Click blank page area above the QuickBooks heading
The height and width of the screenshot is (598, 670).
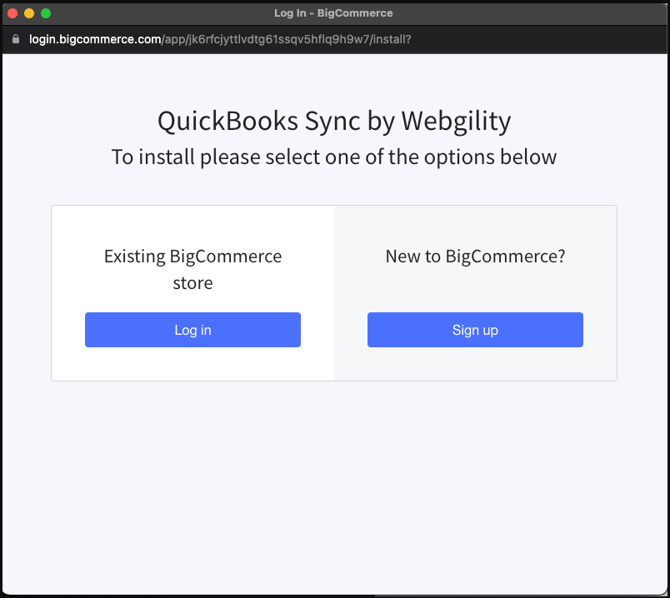(x=334, y=78)
